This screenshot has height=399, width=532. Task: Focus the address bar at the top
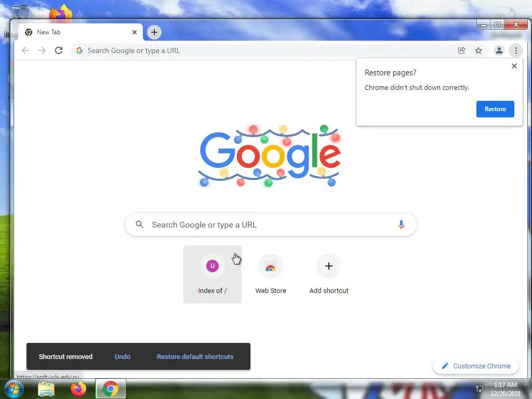pyautogui.click(x=264, y=50)
